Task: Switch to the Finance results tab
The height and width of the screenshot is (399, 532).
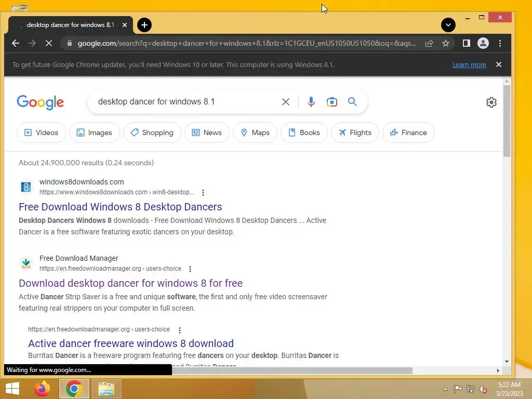Action: 408,132
